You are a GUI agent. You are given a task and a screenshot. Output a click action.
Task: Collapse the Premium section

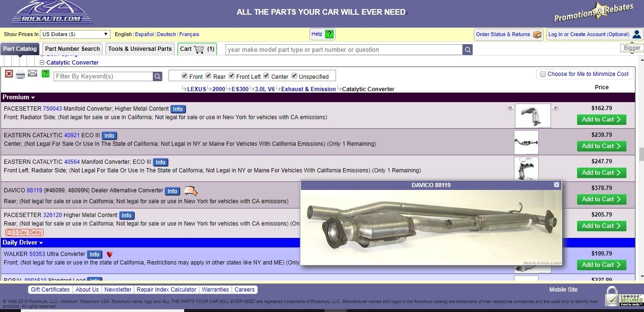pos(19,97)
